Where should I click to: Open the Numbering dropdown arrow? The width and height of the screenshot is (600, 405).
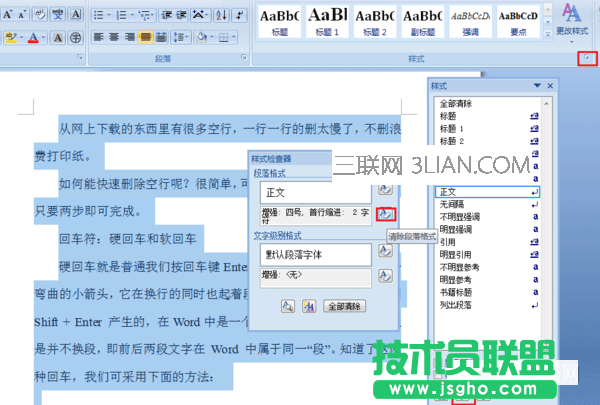pyautogui.click(x=132, y=15)
